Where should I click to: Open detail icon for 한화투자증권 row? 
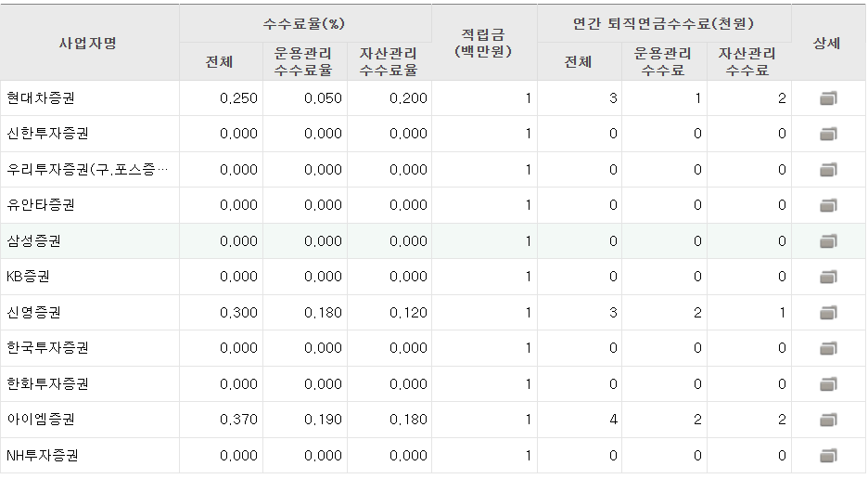tap(828, 384)
